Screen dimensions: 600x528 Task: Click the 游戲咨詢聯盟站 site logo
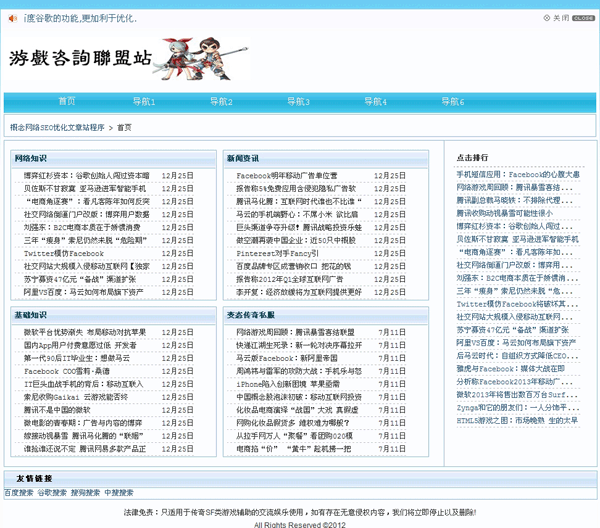[81, 58]
